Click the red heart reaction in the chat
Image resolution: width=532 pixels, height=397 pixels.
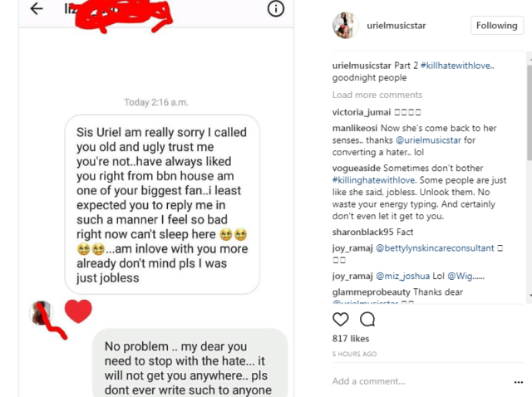click(x=78, y=311)
